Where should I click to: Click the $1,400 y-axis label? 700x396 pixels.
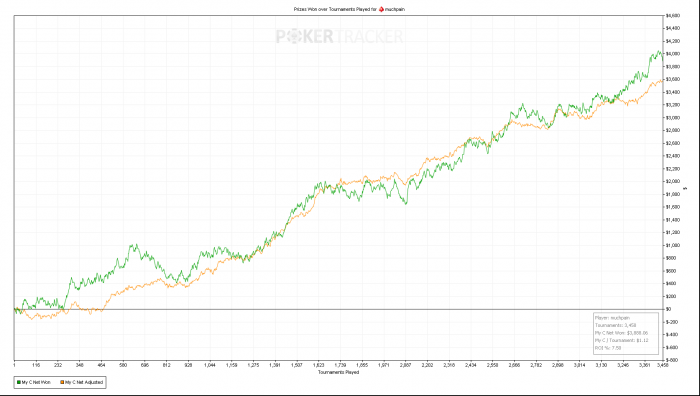[x=672, y=220]
